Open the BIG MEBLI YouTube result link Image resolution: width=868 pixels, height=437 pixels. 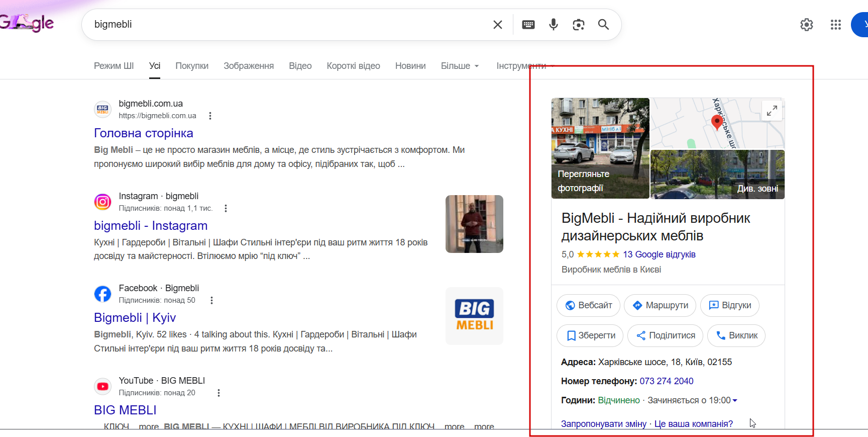coord(126,410)
